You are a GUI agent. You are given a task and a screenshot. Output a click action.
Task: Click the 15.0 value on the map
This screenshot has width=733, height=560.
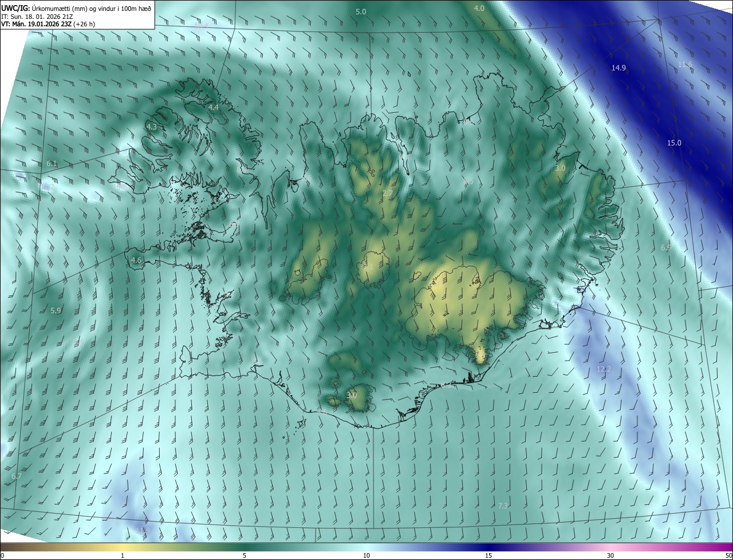tap(675, 143)
